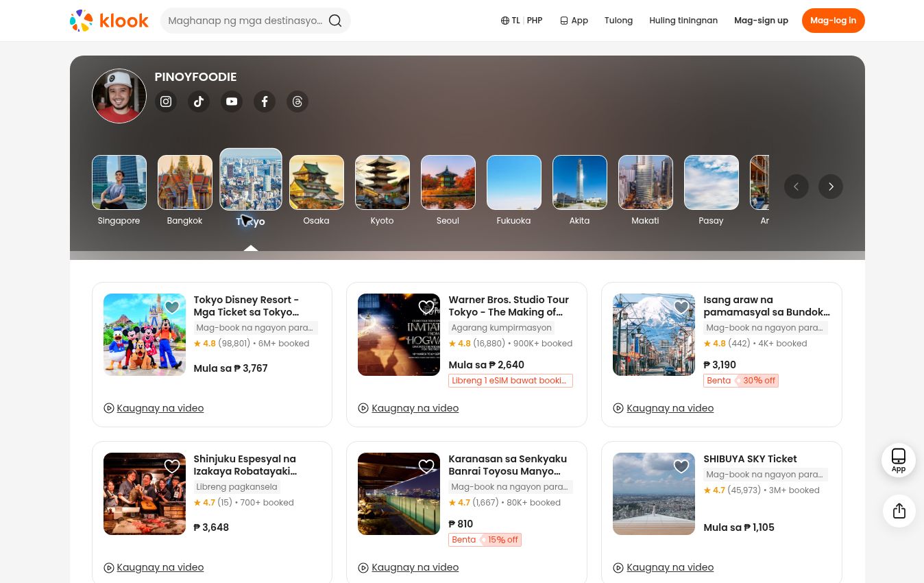This screenshot has height=583, width=924.
Task: Open Kaugnay na video for Mt. Fuji day trip
Action: click(664, 408)
